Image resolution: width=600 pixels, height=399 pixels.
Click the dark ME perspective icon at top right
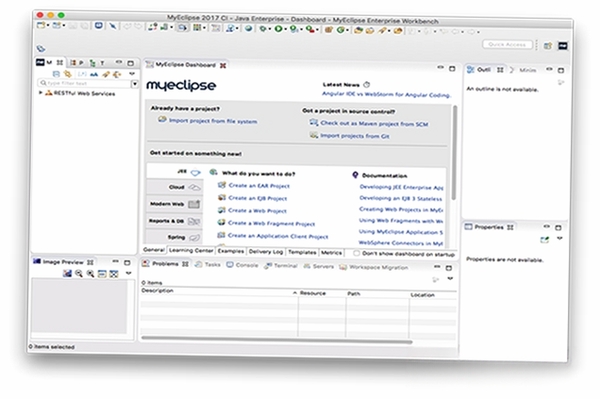coord(562,46)
